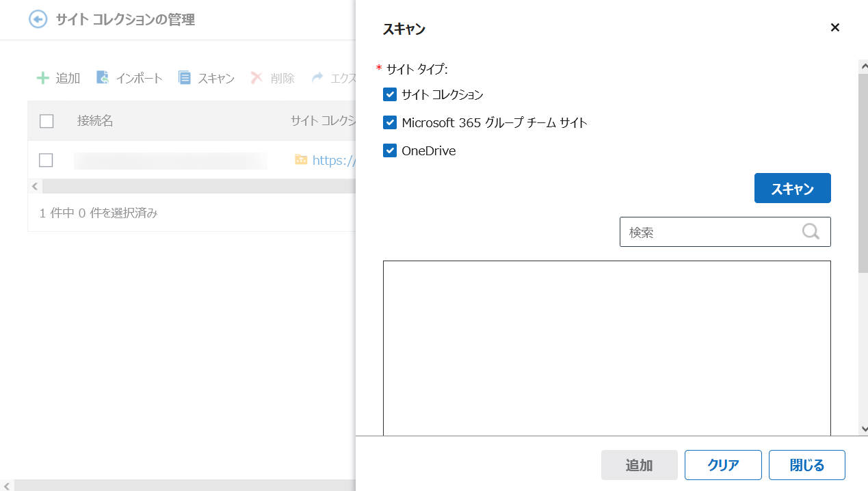This screenshot has height=491, width=868.
Task: Click the table's horizontal scrollbar left arrow
Action: pyautogui.click(x=34, y=186)
